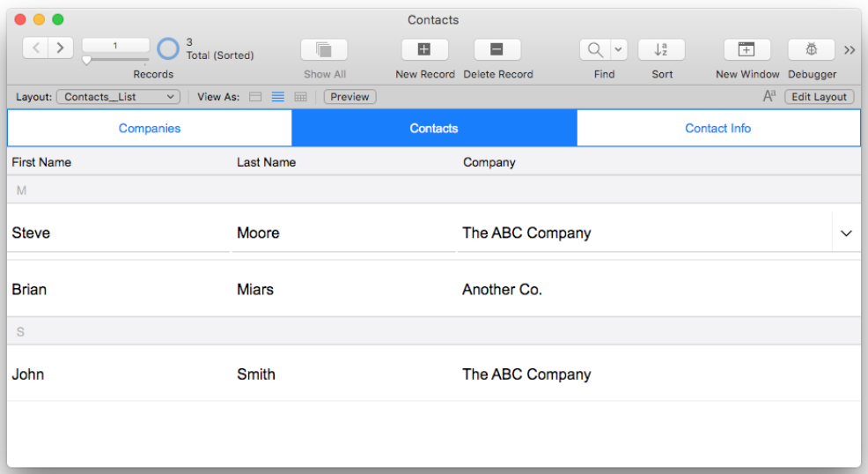The width and height of the screenshot is (868, 474).
Task: Go to the next record arrow
Action: click(x=61, y=48)
